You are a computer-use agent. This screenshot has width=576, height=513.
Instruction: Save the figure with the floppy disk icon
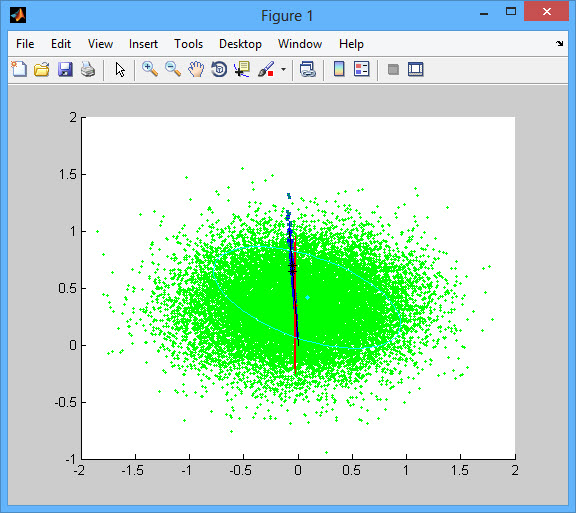pos(65,69)
